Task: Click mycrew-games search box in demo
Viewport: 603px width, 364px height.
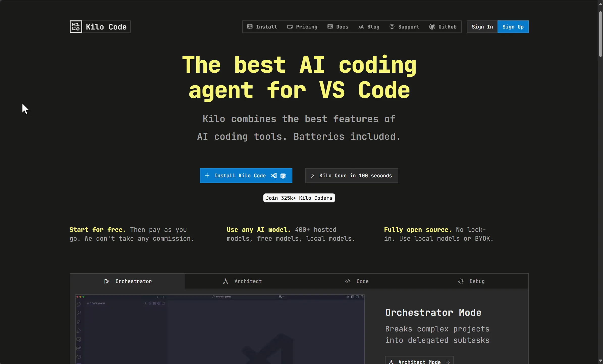Action: click(222, 297)
